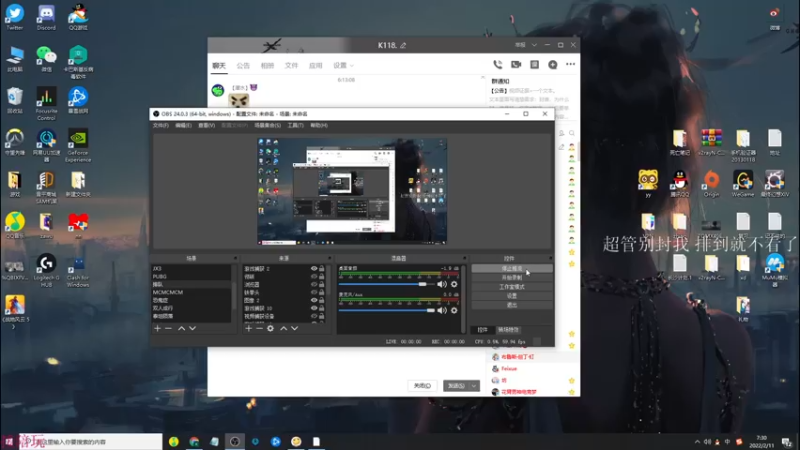The height and width of the screenshot is (450, 800).
Task: Open the OBS 文件(F) menu
Action: point(161,126)
